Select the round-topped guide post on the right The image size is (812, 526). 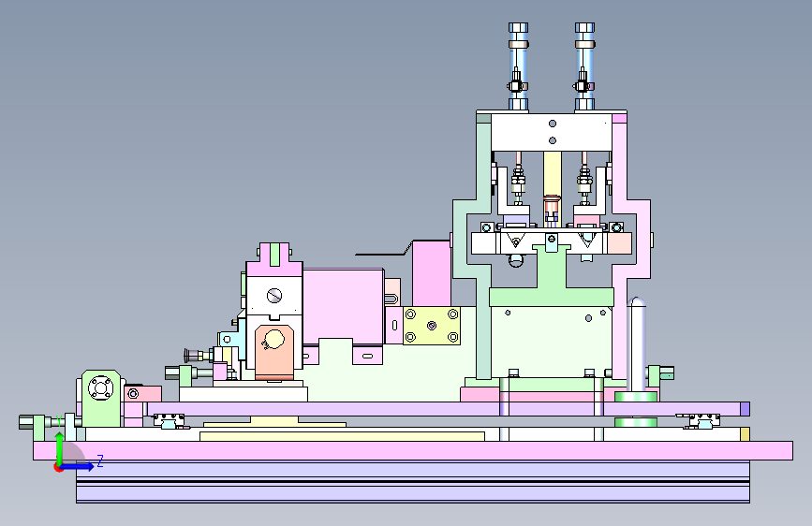(x=637, y=344)
